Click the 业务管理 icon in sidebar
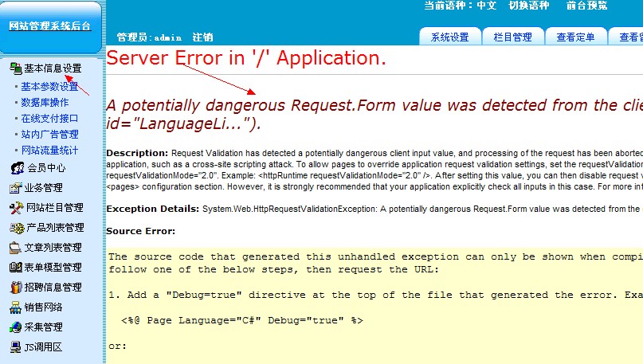The image size is (643, 364). point(15,188)
